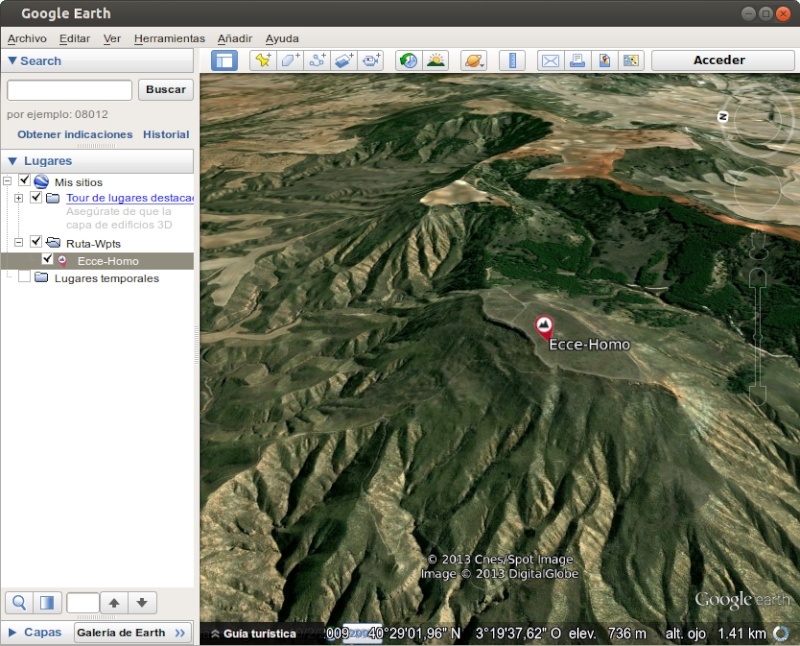Expand the Tour de lugares destacados node
This screenshot has width=800, height=646.
tap(18, 197)
